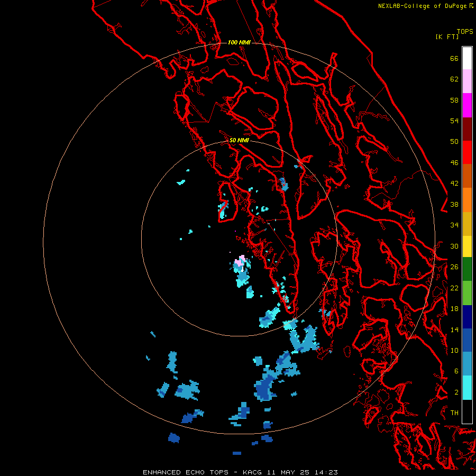Click the 100 NMI range ring label
The height and width of the screenshot is (476, 476).
239,42
